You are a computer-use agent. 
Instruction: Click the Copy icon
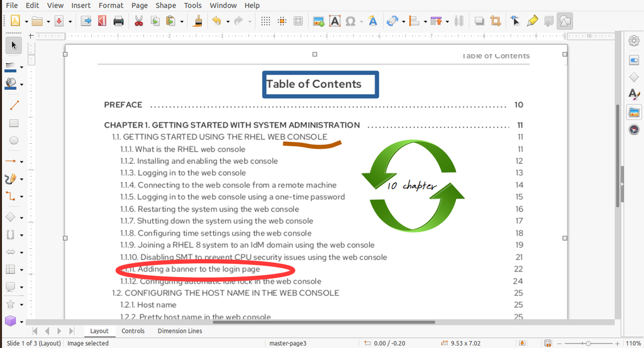pos(155,21)
